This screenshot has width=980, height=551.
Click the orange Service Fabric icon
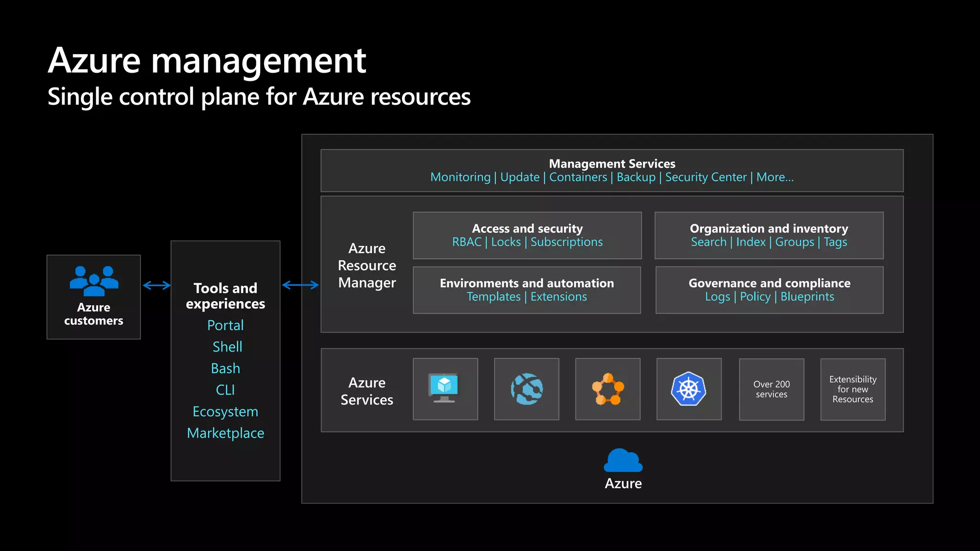tap(608, 389)
